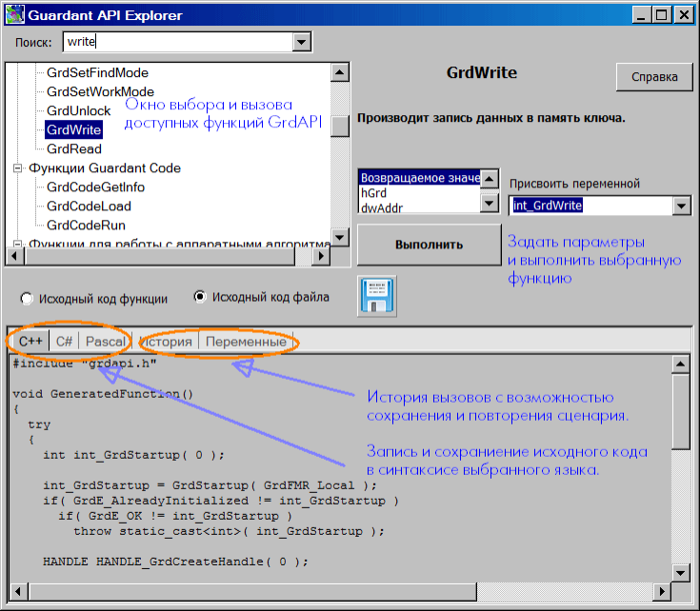Select the 'Исходный код функции' radio button
700x611 pixels.
(x=26, y=298)
